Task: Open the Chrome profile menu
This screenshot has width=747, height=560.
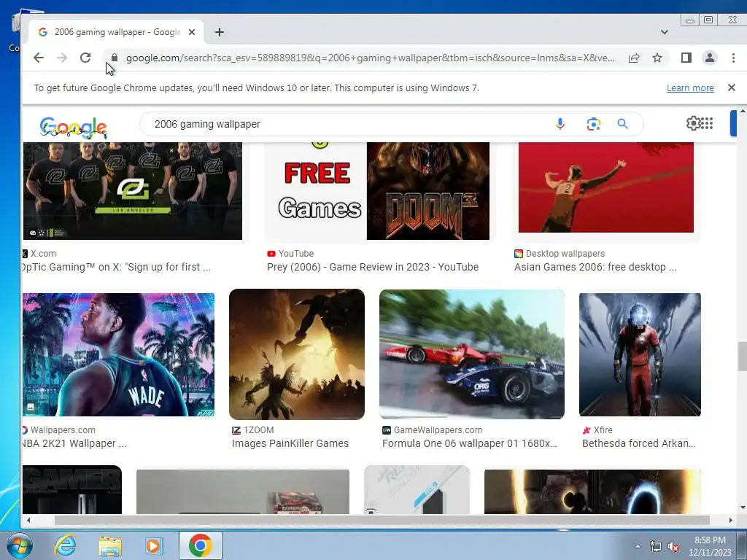Action: pyautogui.click(x=709, y=58)
